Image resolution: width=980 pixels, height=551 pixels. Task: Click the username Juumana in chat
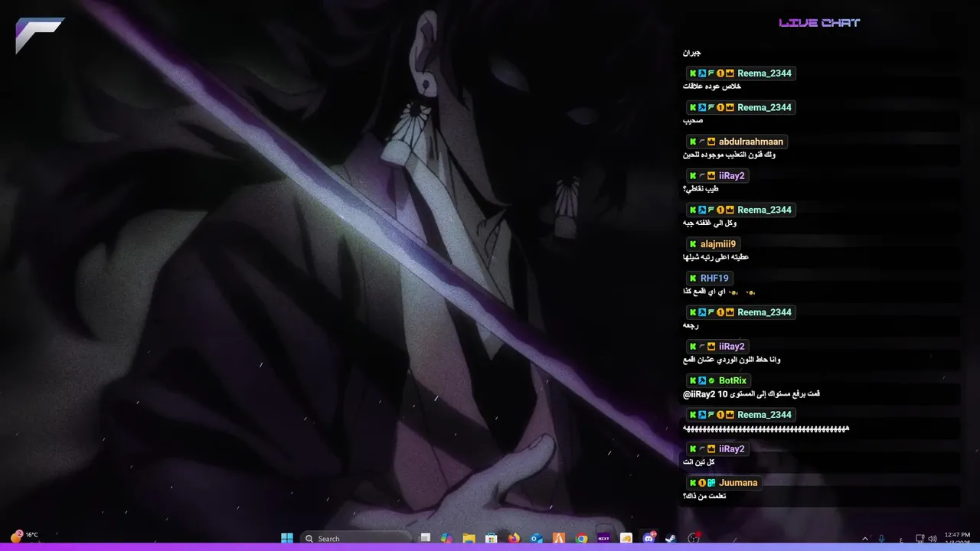738,483
